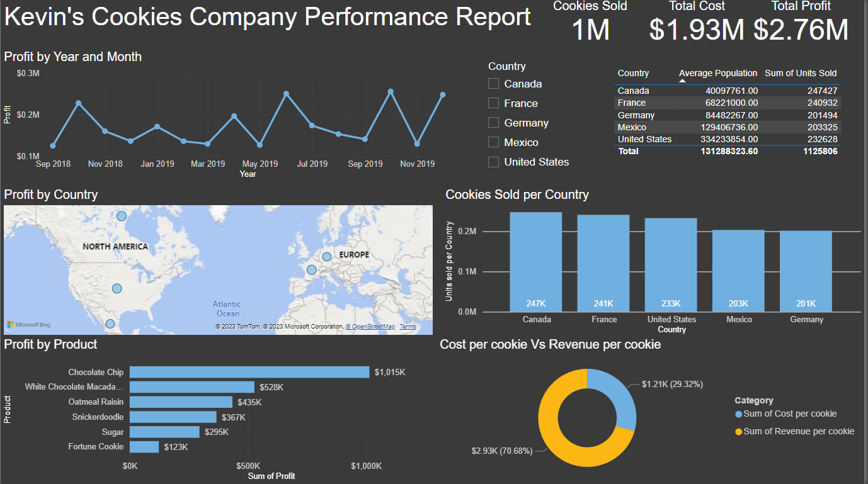The image size is (868, 484).
Task: Sort table by Sum of Units Sold header
Action: (801, 73)
